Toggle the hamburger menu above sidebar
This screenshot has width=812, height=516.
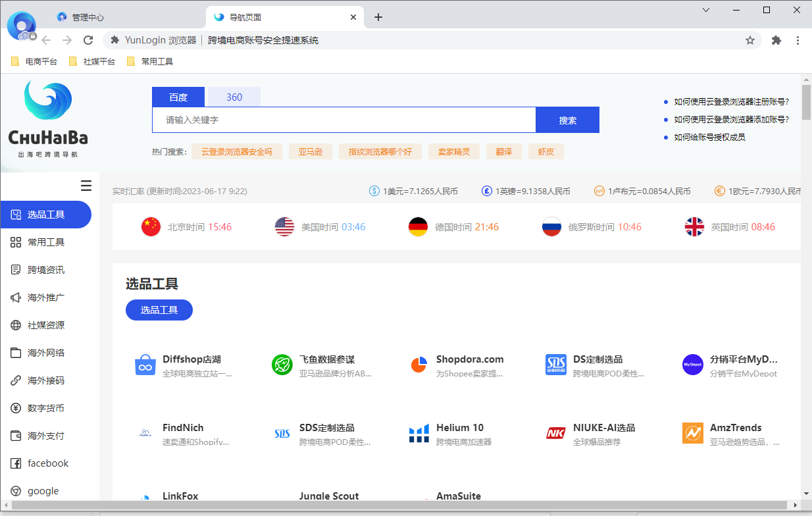tap(86, 186)
